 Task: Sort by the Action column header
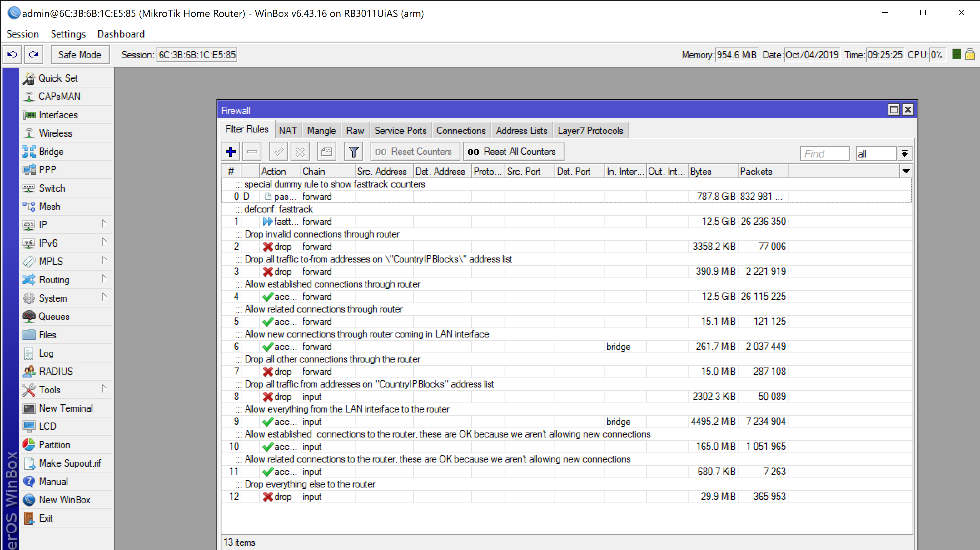coord(280,171)
